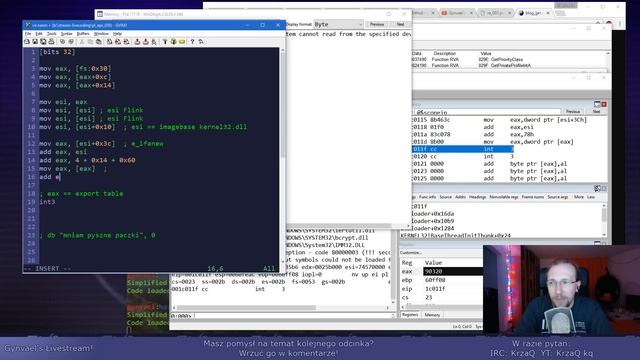Click the Open file icon in GVIM toolbar

[x=27, y=42]
